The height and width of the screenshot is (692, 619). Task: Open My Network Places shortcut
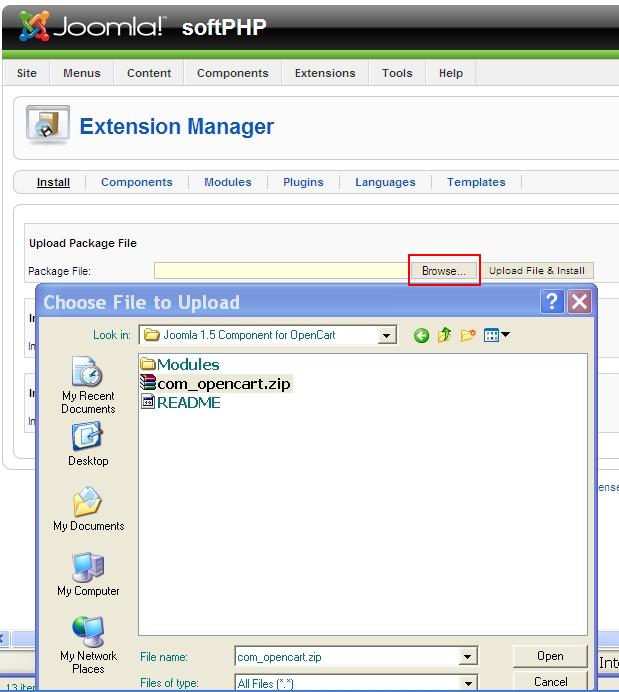[x=88, y=644]
